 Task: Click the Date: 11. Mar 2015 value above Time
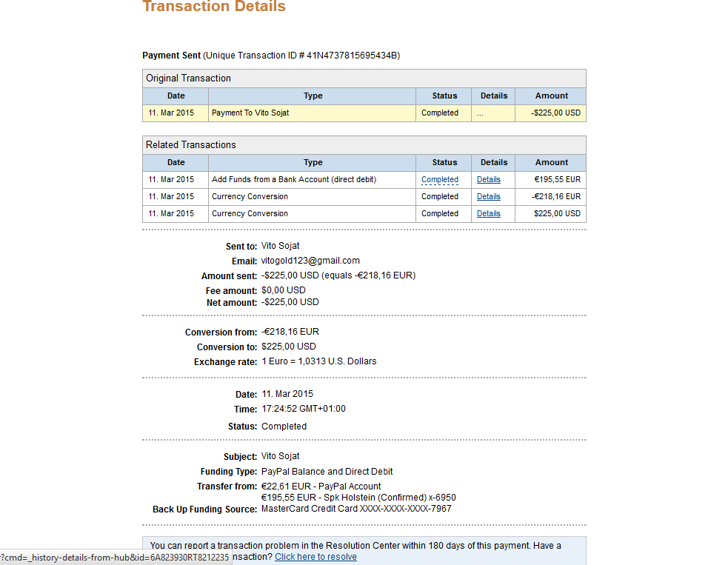click(287, 394)
